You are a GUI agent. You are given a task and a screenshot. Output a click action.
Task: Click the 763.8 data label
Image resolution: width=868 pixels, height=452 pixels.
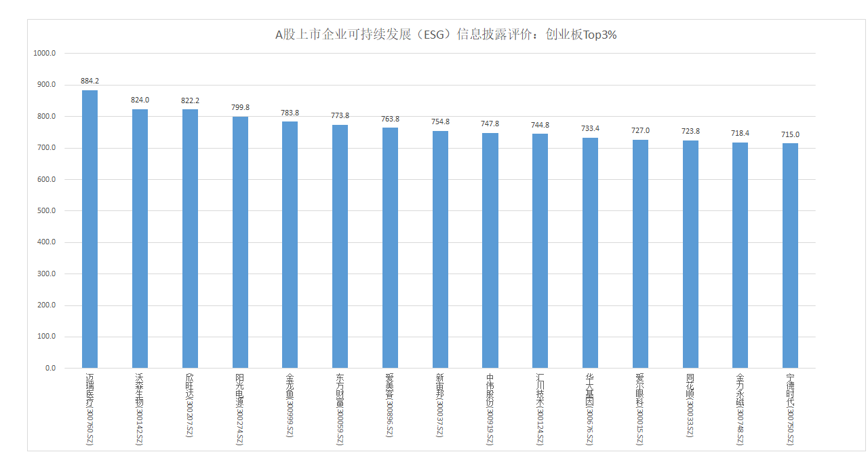pos(391,119)
